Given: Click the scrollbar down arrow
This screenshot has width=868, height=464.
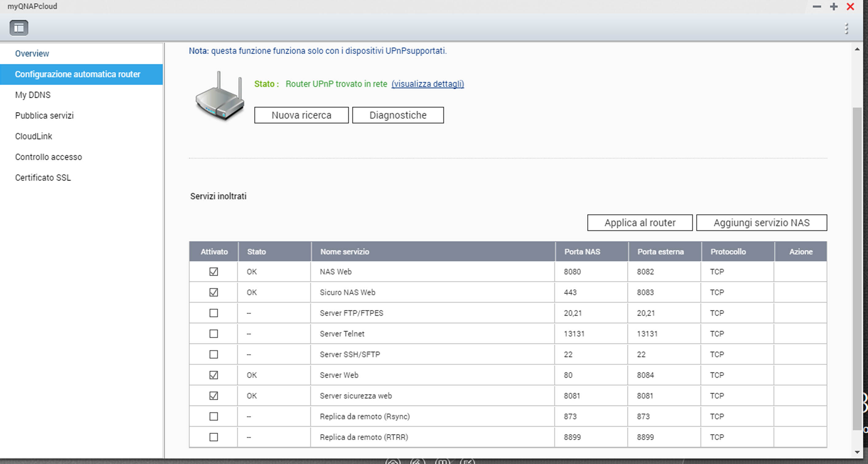Looking at the screenshot, I should pos(857,452).
